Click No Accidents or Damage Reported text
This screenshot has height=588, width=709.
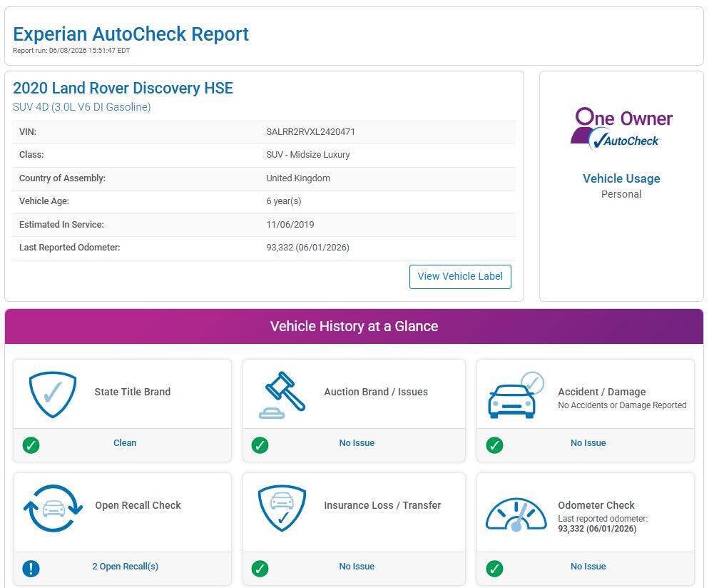point(622,405)
